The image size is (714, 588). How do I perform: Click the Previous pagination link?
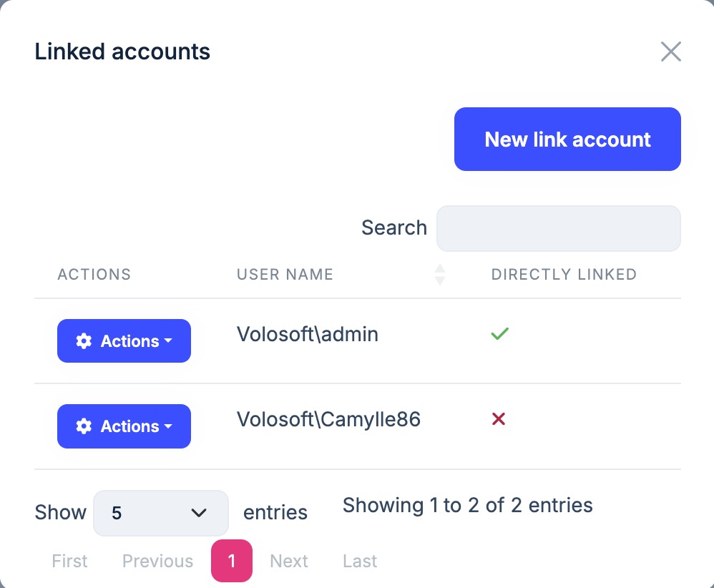pyautogui.click(x=157, y=561)
